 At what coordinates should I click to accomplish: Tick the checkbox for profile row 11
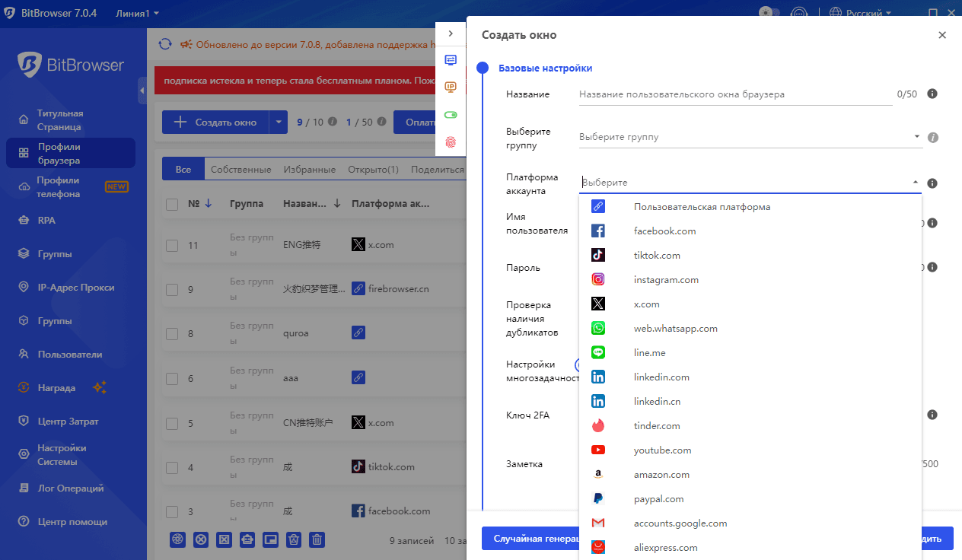pyautogui.click(x=172, y=245)
